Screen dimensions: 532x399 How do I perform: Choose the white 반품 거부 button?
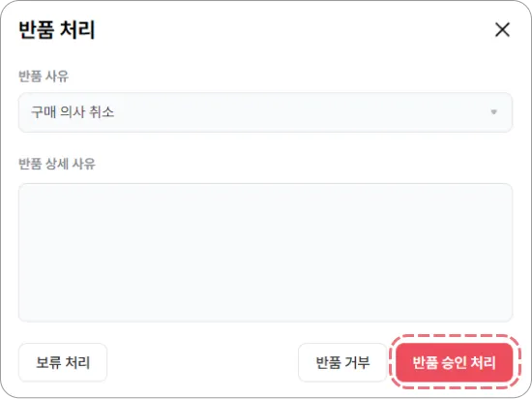[x=342, y=362]
